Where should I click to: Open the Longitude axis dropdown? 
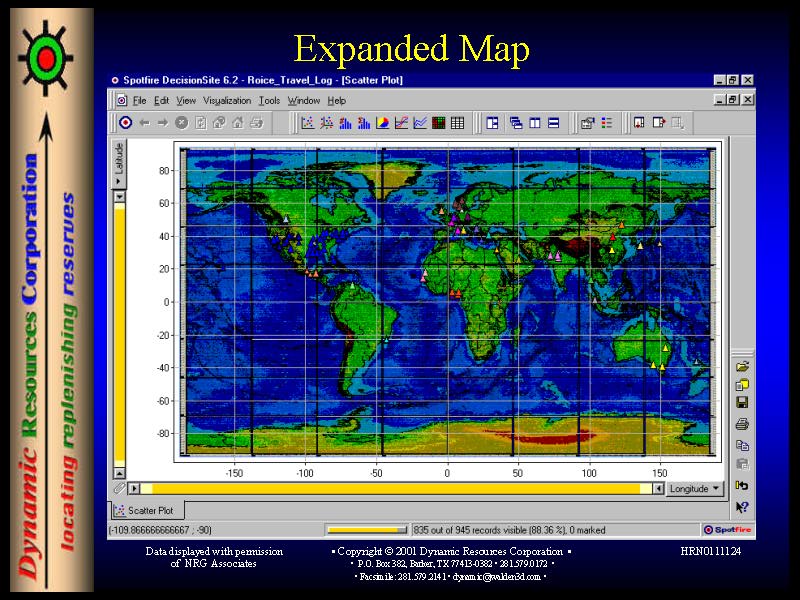coord(695,489)
